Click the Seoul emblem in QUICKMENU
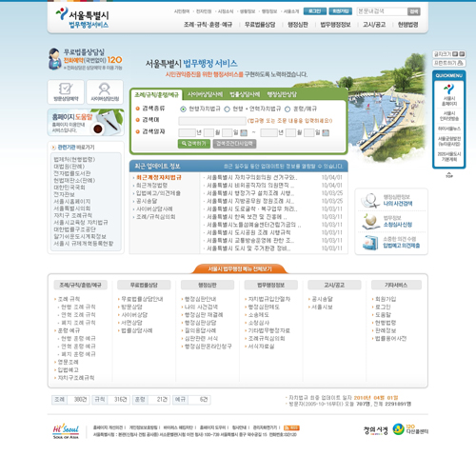Image resolution: width=476 pixels, height=456 pixels. pos(449,89)
